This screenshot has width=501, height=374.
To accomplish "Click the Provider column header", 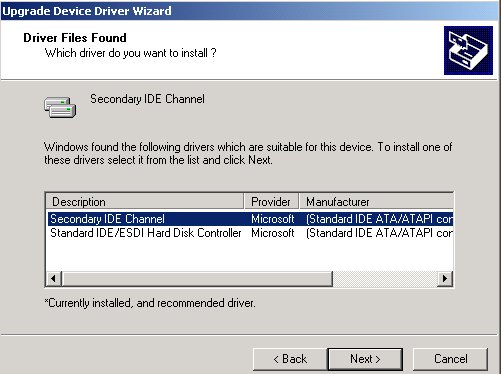I will pyautogui.click(x=271, y=202).
